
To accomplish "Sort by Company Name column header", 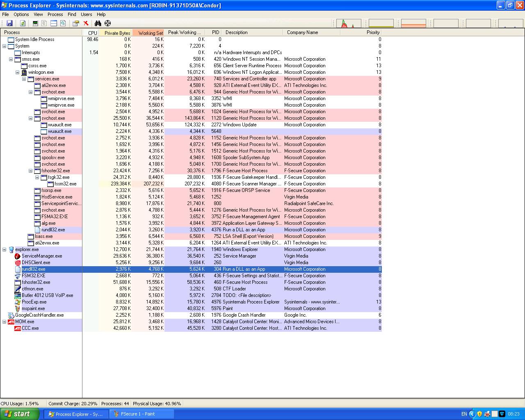I will [x=312, y=32].
